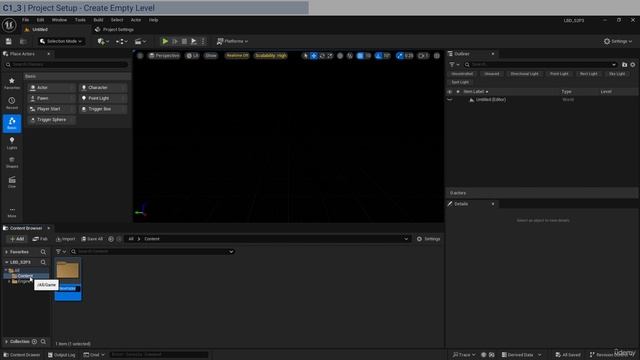Toggle rotation snapping in viewport toolbar
Image resolution: width=640 pixels, height=360 pixels.
pos(378,56)
